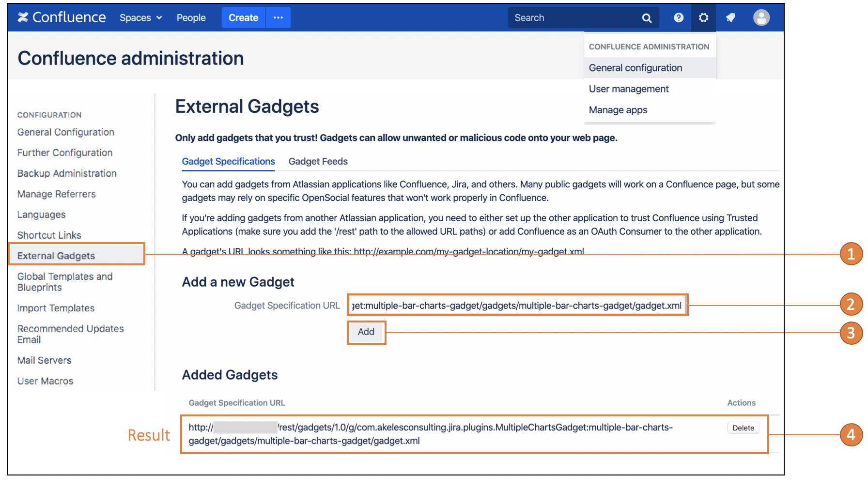Open settings with the gear icon

pos(703,18)
